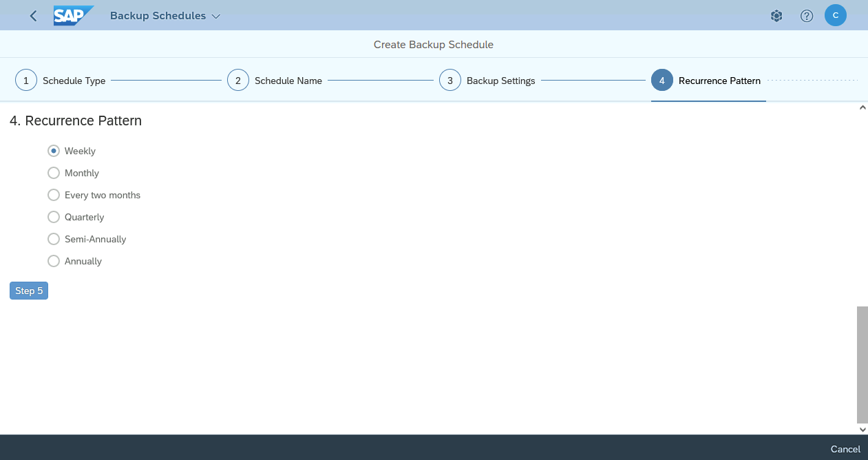Screen dimensions: 868x460
Task: Click the scrollbar up arrow
Action: pos(862,107)
